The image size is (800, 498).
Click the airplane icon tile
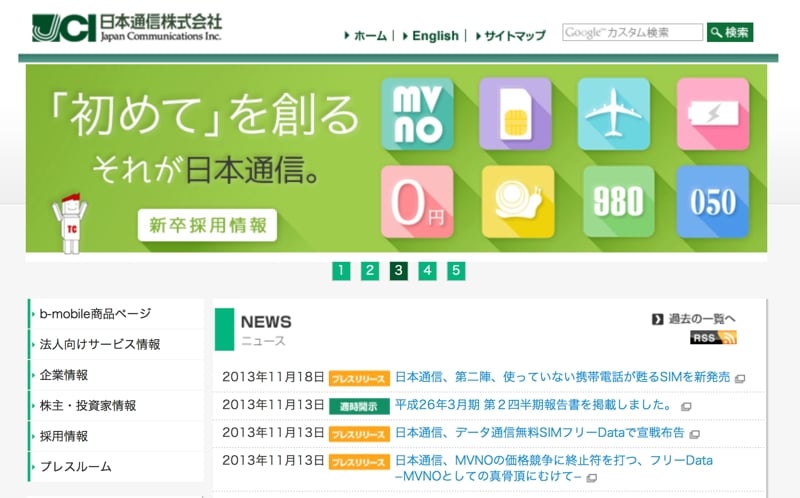(x=613, y=114)
